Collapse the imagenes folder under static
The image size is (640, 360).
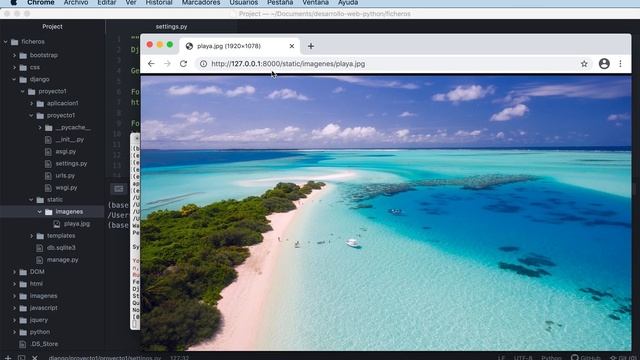(40, 212)
